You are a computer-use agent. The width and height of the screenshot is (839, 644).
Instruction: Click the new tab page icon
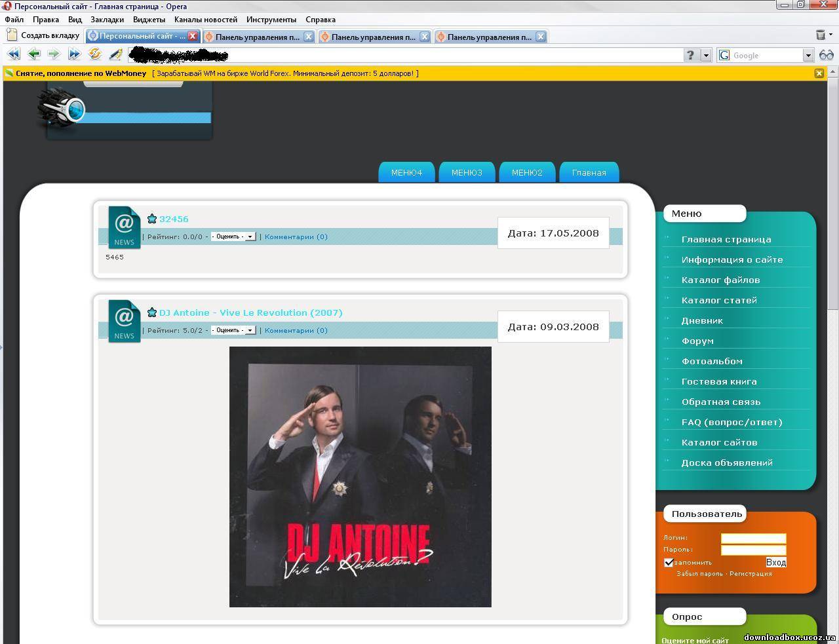(x=12, y=35)
